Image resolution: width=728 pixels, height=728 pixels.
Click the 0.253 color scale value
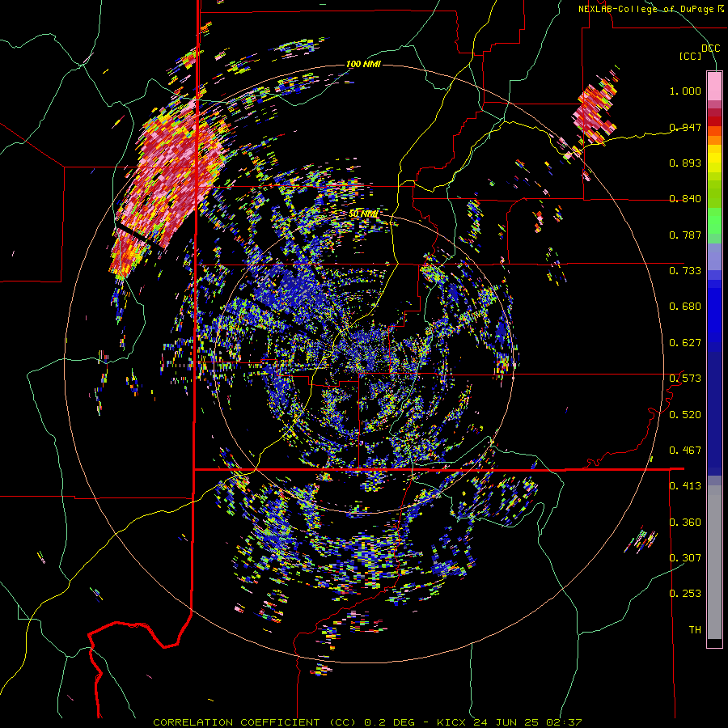point(685,594)
